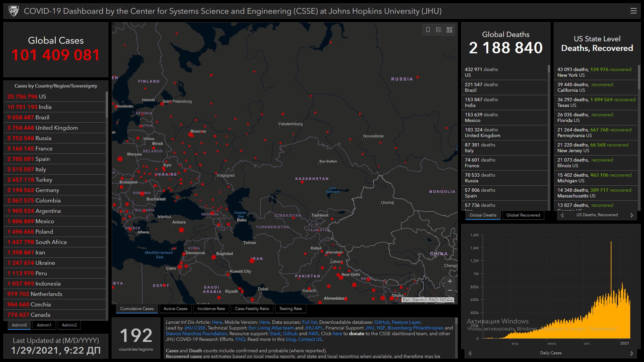Click the next arrow beside Daily Cases
The width and height of the screenshot is (644, 362).
632,353
